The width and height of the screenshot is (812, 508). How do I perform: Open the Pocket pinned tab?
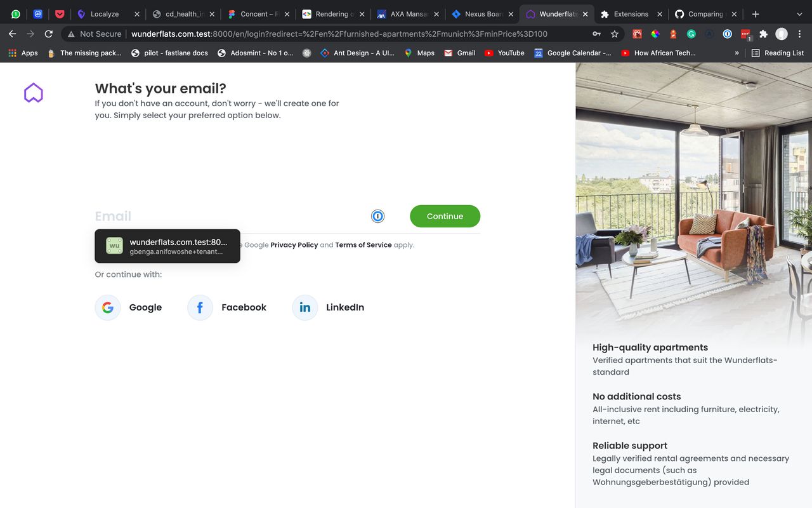pyautogui.click(x=60, y=14)
